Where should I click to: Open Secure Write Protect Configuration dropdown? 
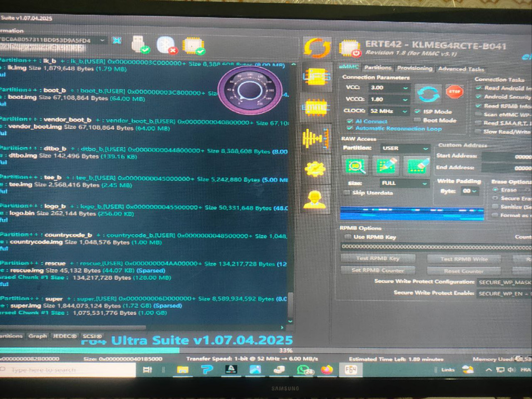coord(505,282)
